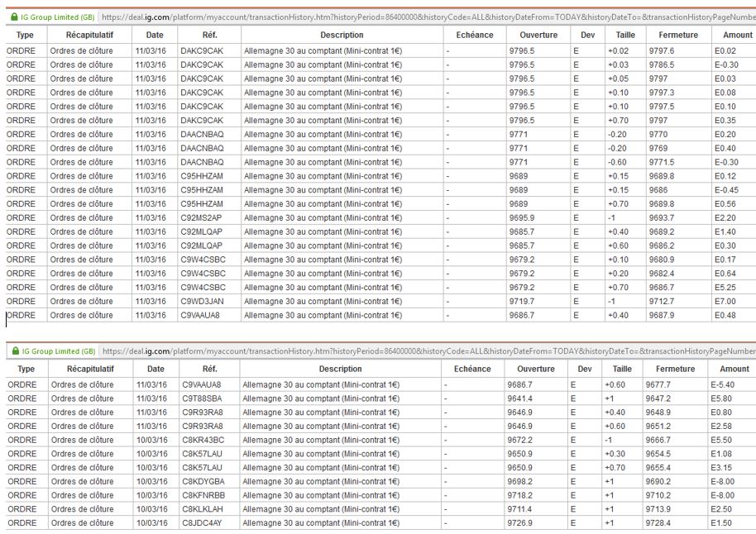Click the amount value E-5.40

[723, 384]
